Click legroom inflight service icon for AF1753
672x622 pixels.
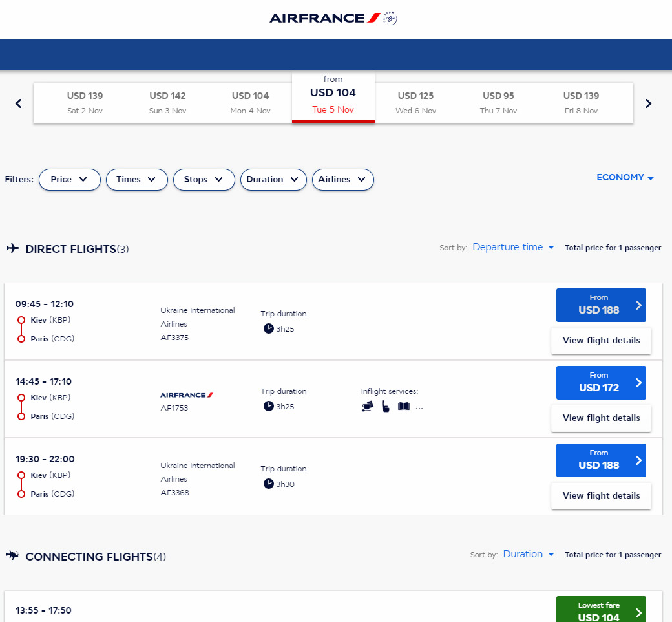coord(386,406)
